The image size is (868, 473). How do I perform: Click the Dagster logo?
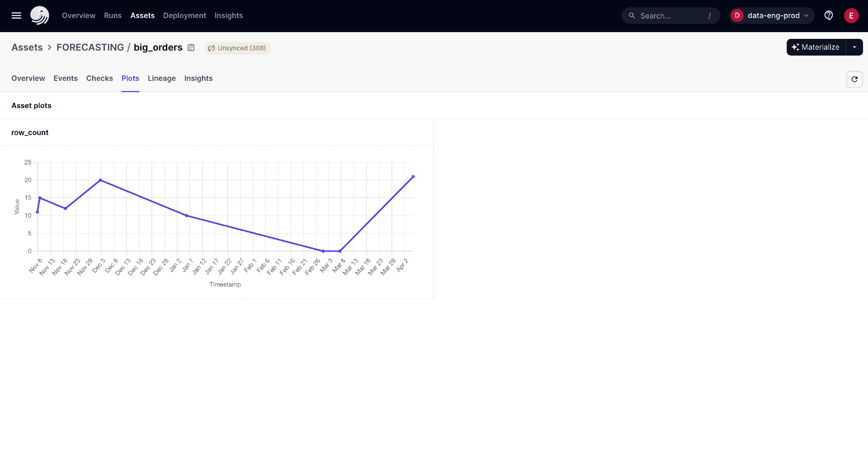pos(40,15)
